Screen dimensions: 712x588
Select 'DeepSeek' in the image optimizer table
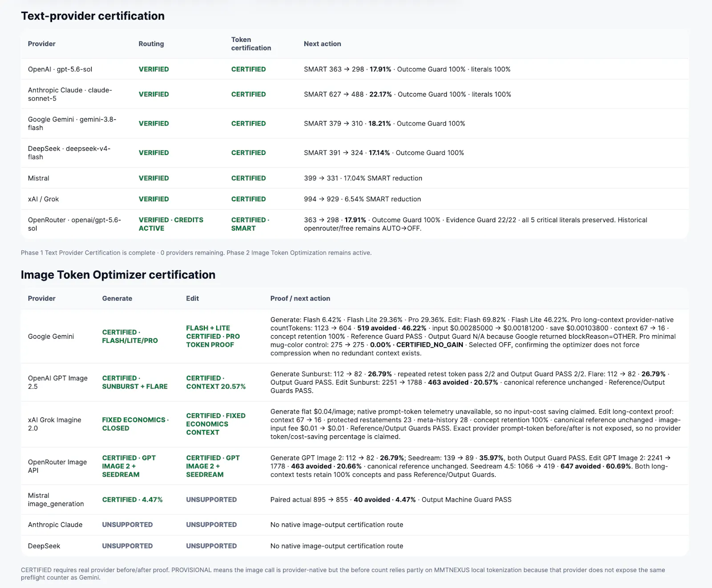coord(44,546)
